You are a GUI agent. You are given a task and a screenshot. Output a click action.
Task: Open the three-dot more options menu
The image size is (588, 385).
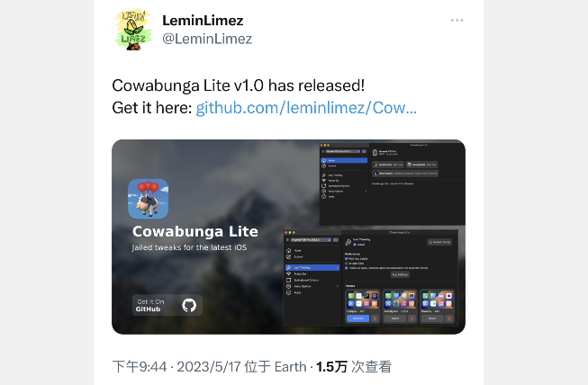click(x=457, y=20)
